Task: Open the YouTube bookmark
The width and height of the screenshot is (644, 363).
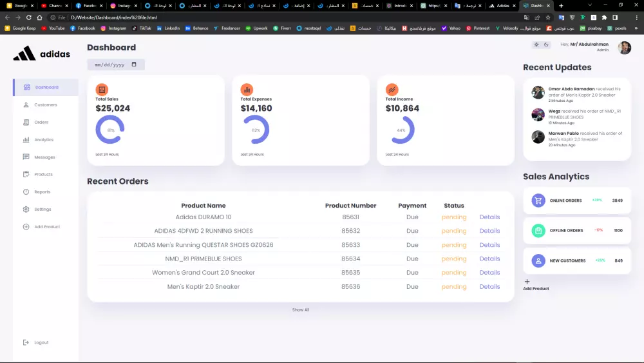Action: coord(53,28)
